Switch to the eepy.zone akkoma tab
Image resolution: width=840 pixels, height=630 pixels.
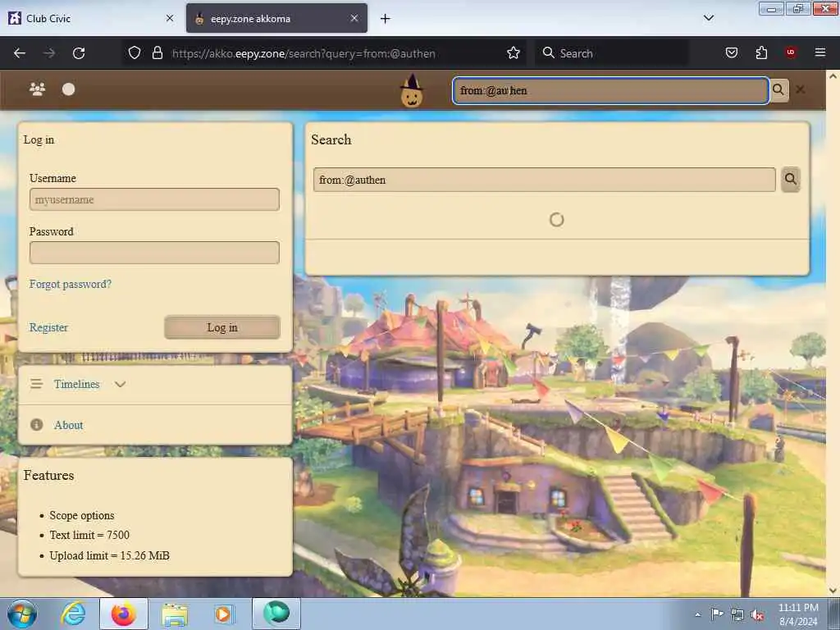(x=276, y=18)
